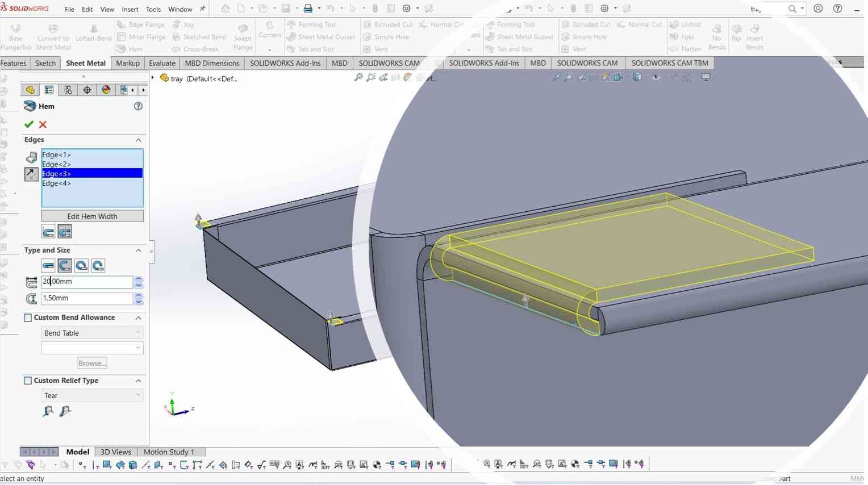Open the Edit menu
Image resolution: width=868 pixels, height=485 pixels.
87,9
